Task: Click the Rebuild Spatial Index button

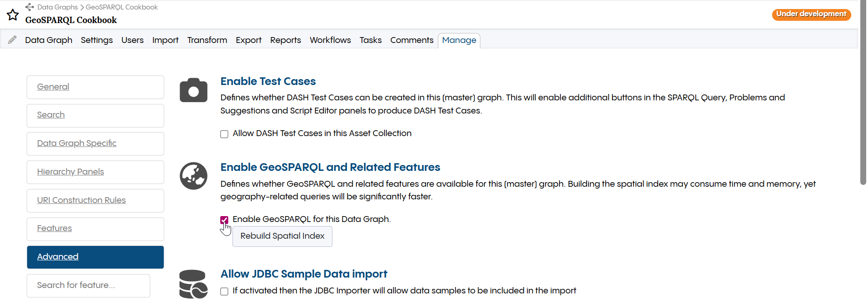Action: point(282,236)
